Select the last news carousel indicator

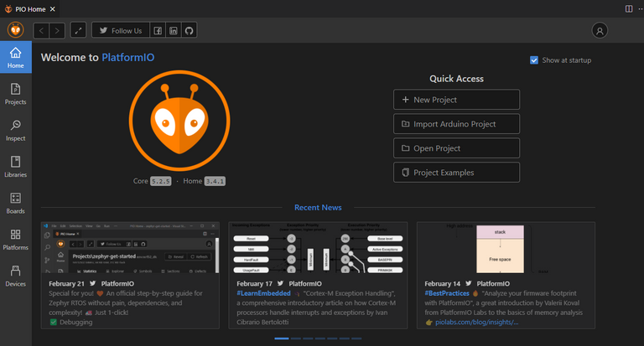(356, 338)
